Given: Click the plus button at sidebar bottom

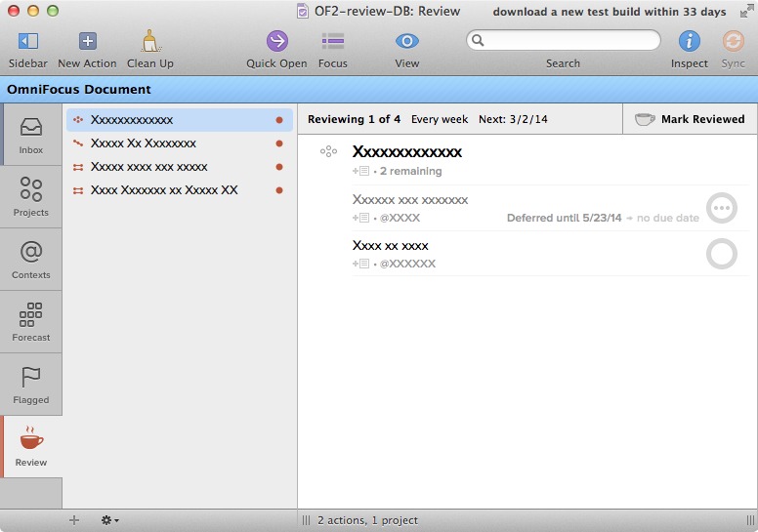Looking at the screenshot, I should pos(74,520).
